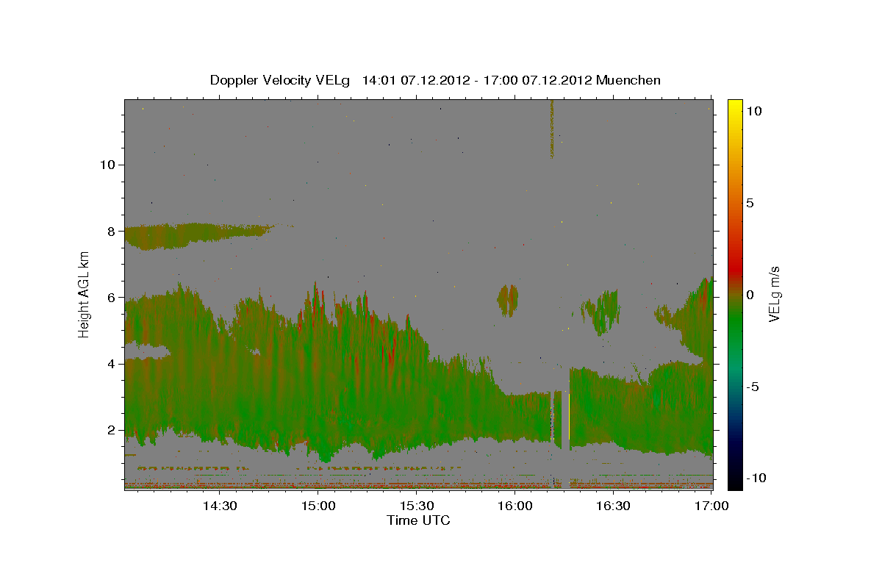The width and height of the screenshot is (882, 588).
Task: Click the 15:00 time tick label
Action: [x=318, y=506]
